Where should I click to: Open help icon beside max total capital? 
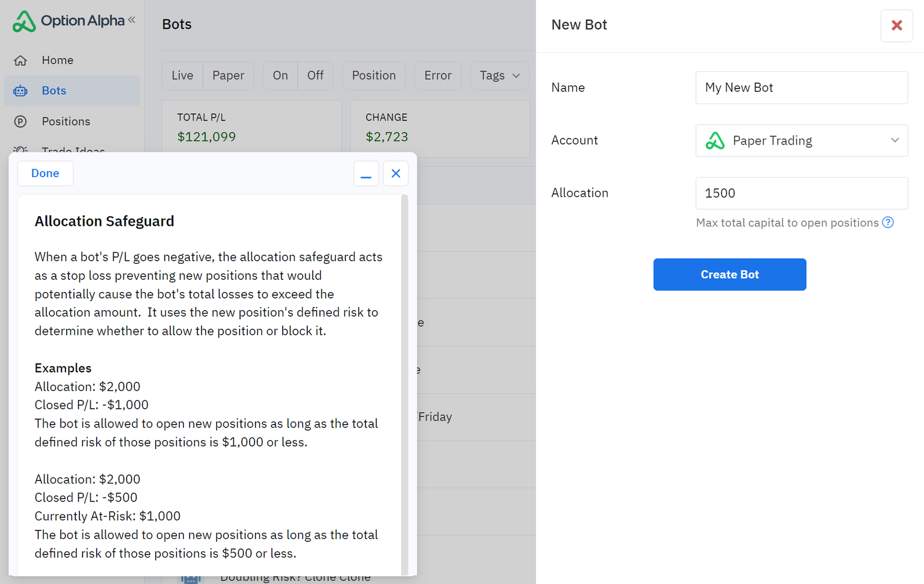pyautogui.click(x=888, y=223)
